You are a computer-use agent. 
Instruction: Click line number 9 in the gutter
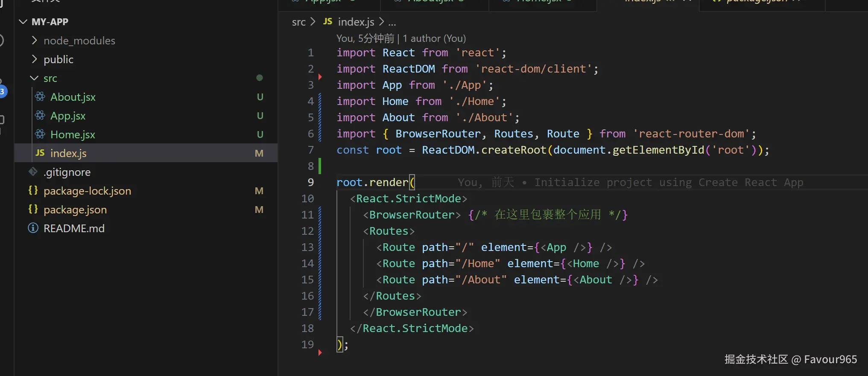coord(311,183)
